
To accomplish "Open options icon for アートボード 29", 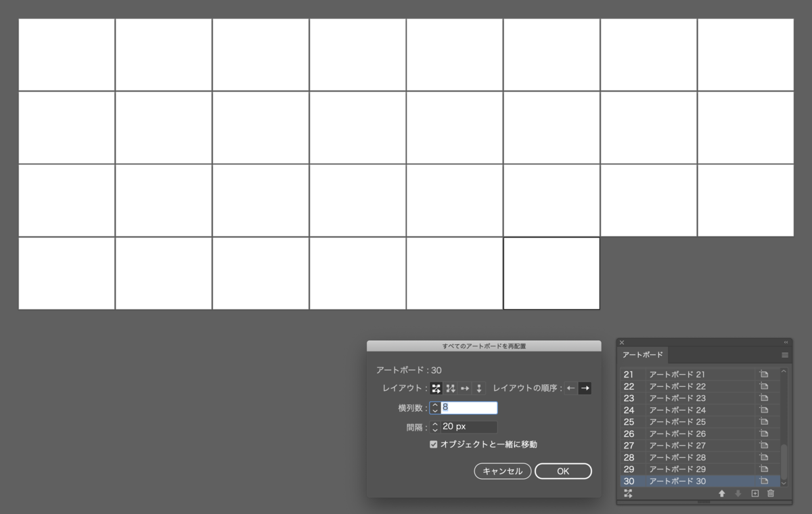I will click(x=764, y=469).
